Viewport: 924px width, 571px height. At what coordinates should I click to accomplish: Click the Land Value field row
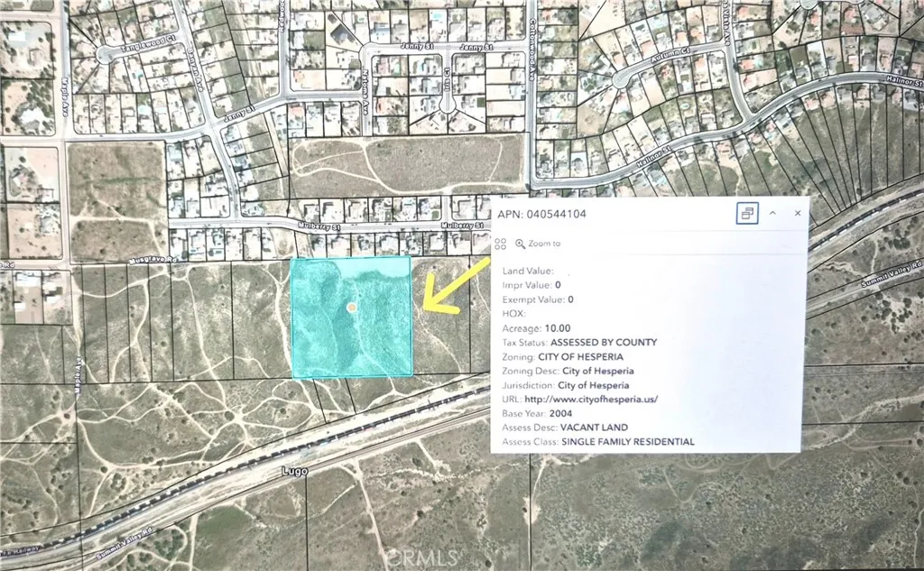pyautogui.click(x=528, y=271)
